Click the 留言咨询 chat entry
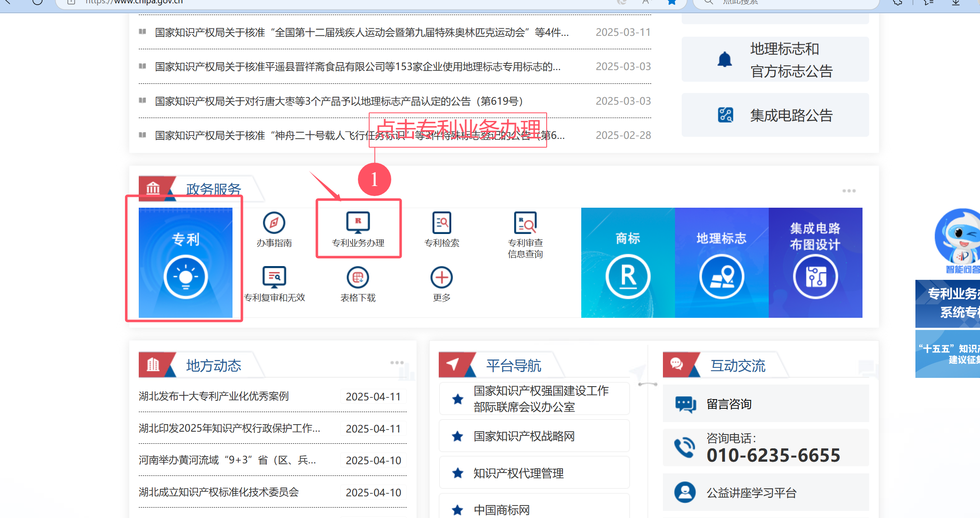980x518 pixels. pos(729,404)
